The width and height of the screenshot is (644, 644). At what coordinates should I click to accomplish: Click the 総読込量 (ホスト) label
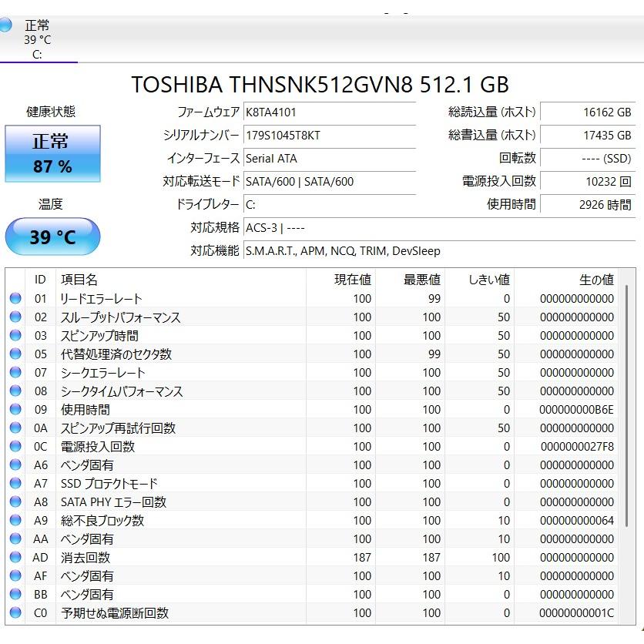[492, 112]
